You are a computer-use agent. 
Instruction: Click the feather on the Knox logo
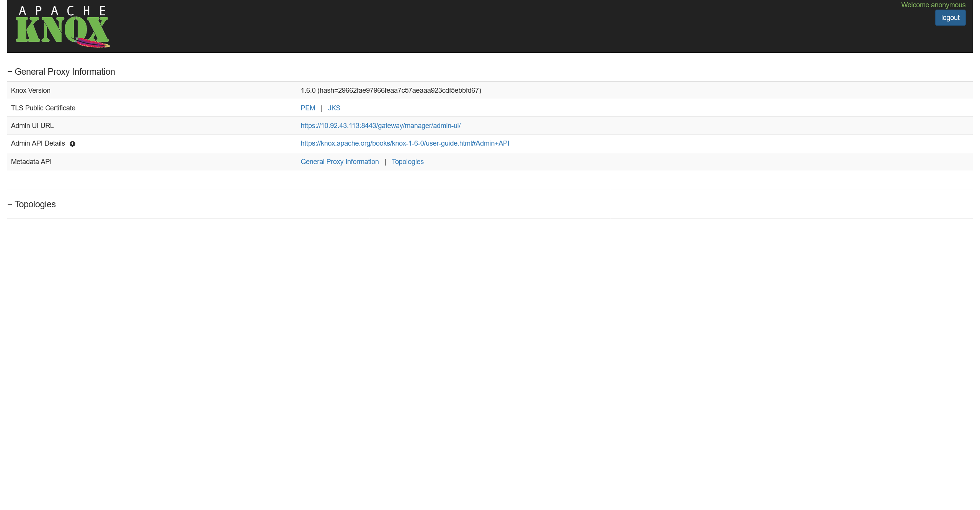[92, 43]
